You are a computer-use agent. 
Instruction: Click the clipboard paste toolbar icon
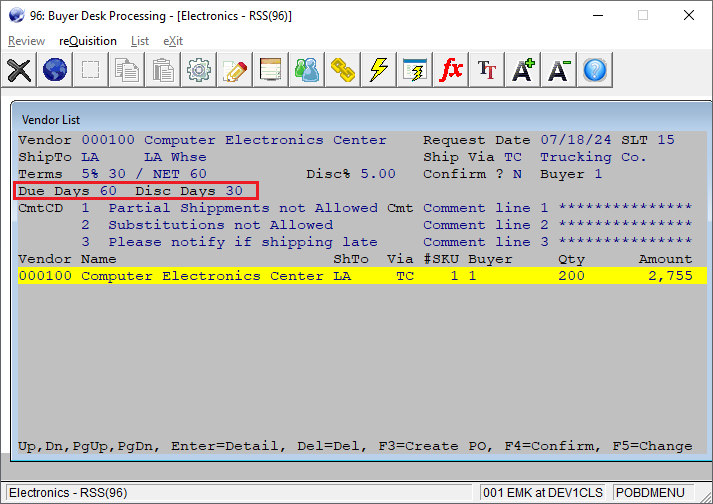point(162,70)
